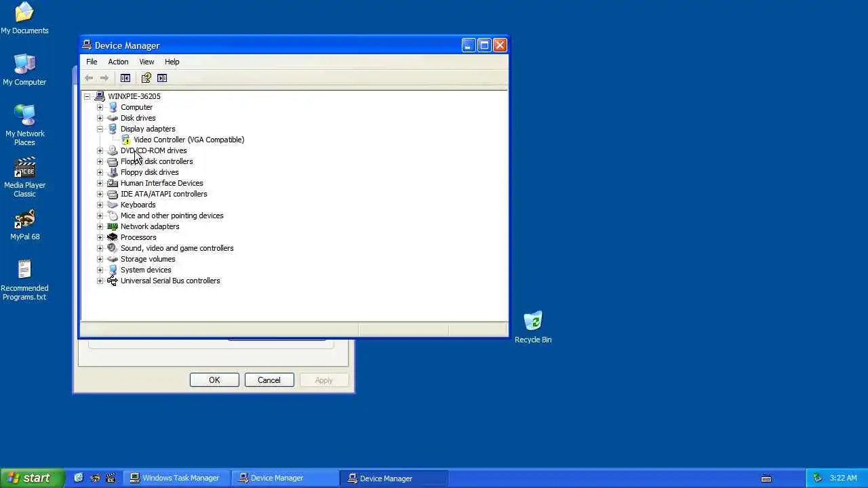This screenshot has width=868, height=488.
Task: Click the Sound, video and game controllers icon
Action: point(113,248)
